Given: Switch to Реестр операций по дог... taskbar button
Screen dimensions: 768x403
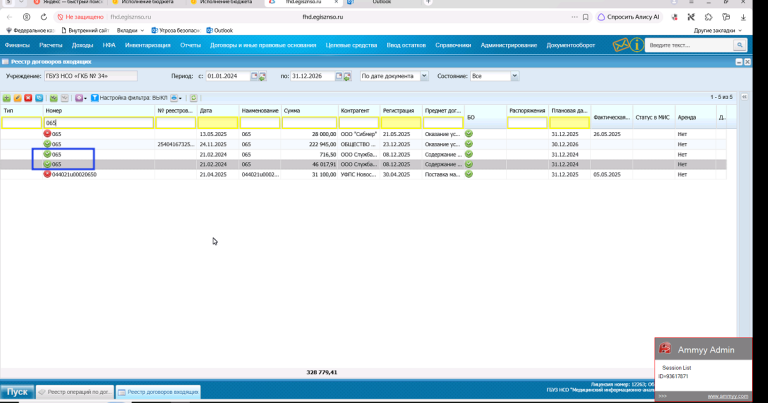Looking at the screenshot, I should pyautogui.click(x=75, y=392).
